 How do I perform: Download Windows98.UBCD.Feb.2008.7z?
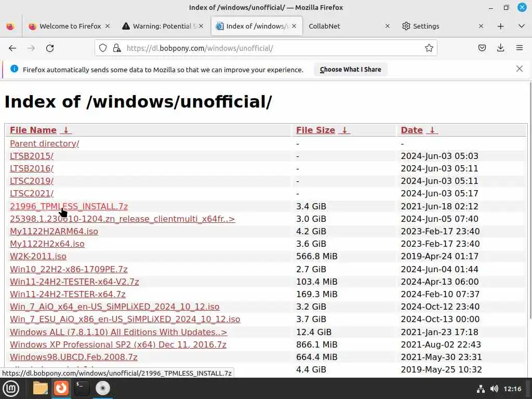(x=74, y=357)
